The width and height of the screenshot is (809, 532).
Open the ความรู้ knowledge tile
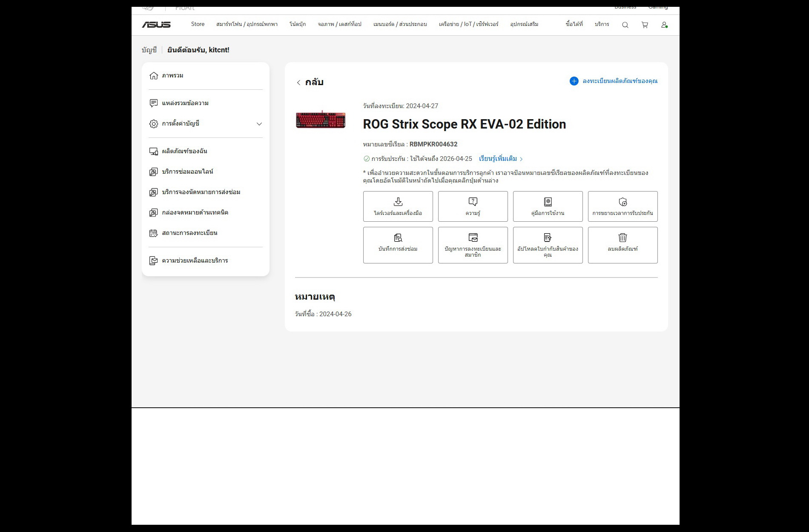tap(473, 206)
